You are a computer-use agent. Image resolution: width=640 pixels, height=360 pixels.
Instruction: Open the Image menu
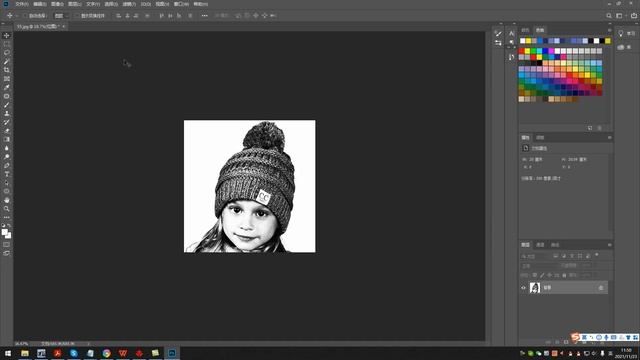coord(57,4)
